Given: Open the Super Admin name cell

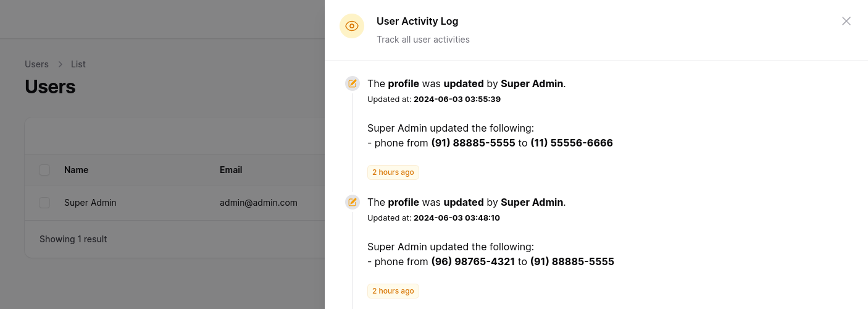Looking at the screenshot, I should 90,203.
